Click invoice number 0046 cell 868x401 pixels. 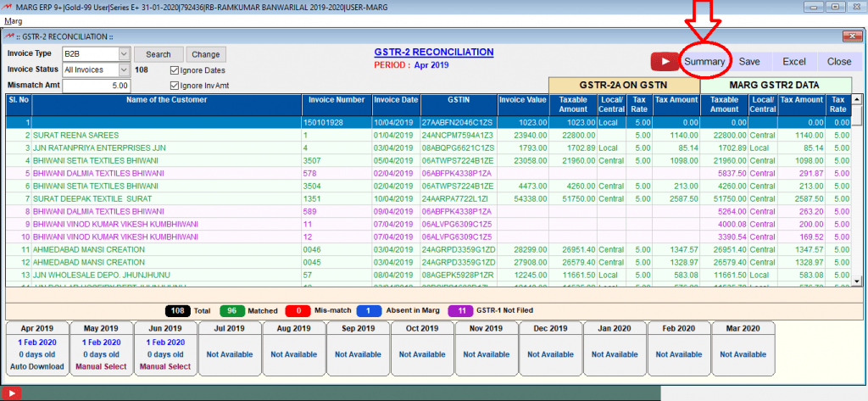337,249
